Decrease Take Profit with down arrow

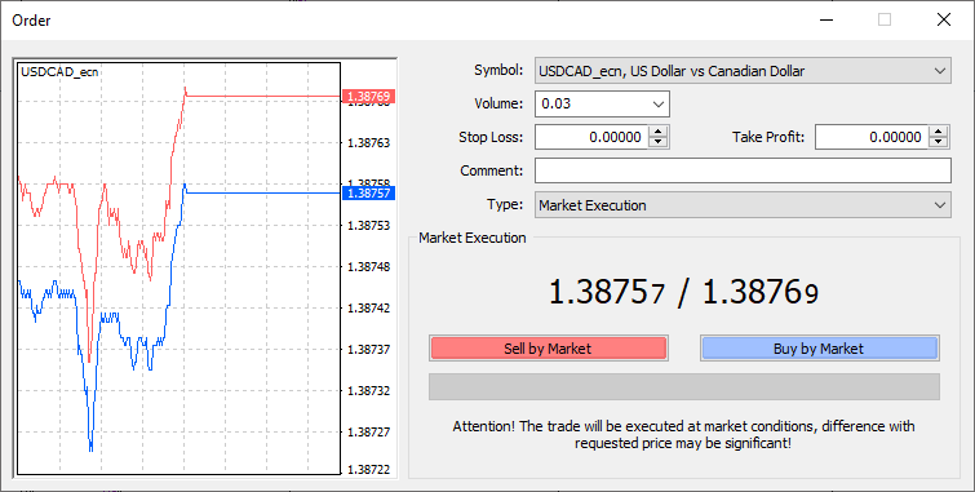(x=938, y=142)
